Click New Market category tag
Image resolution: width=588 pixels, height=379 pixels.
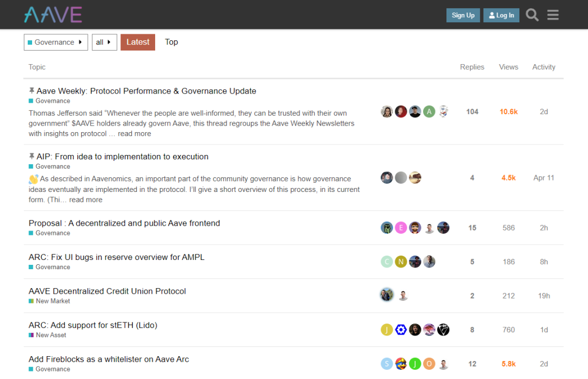(49, 301)
